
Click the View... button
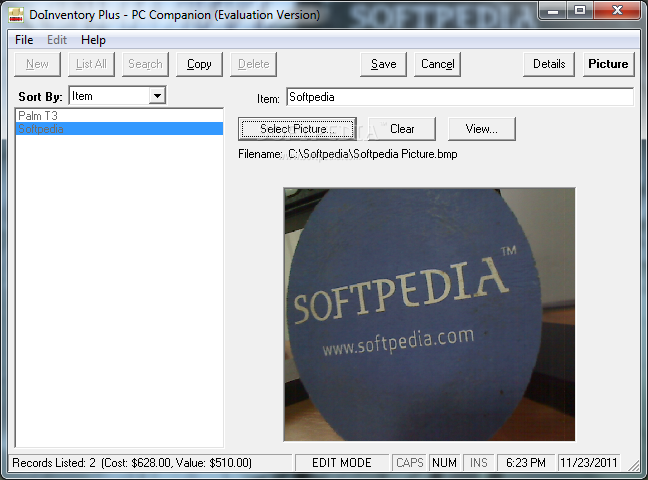pos(482,129)
